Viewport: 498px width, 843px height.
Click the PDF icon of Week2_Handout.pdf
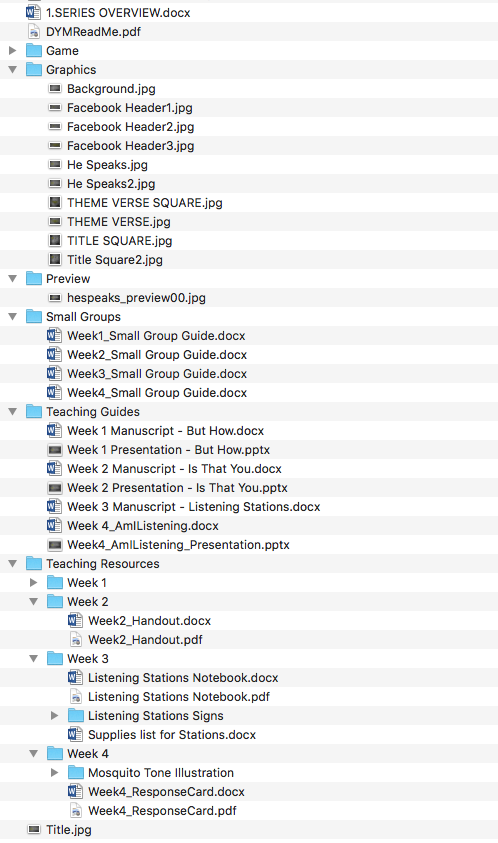(x=76, y=640)
